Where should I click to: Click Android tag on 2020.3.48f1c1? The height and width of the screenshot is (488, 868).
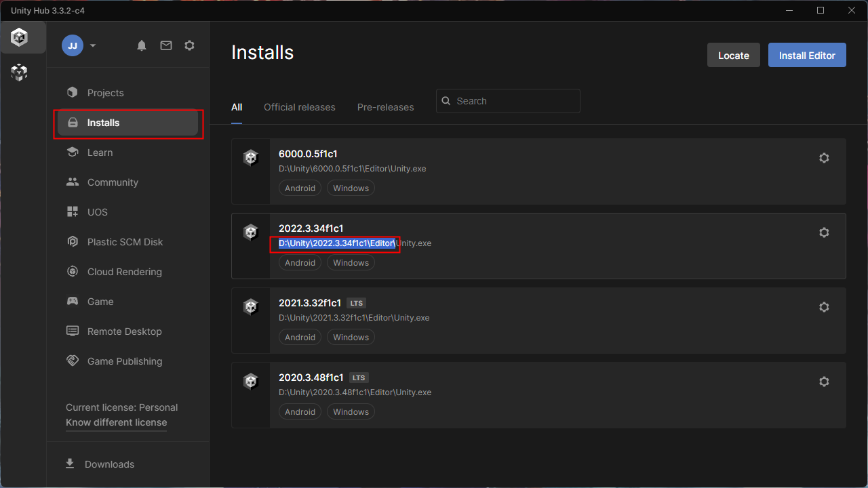[300, 411]
